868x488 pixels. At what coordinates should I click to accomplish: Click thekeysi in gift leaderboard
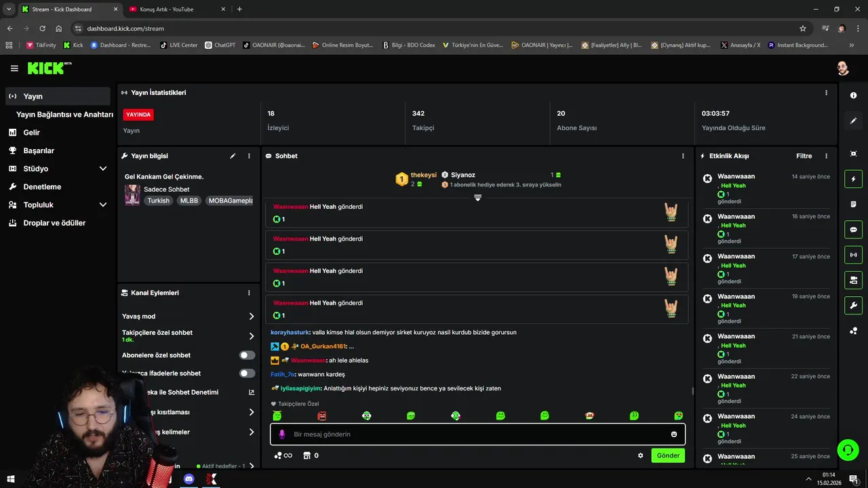[424, 175]
